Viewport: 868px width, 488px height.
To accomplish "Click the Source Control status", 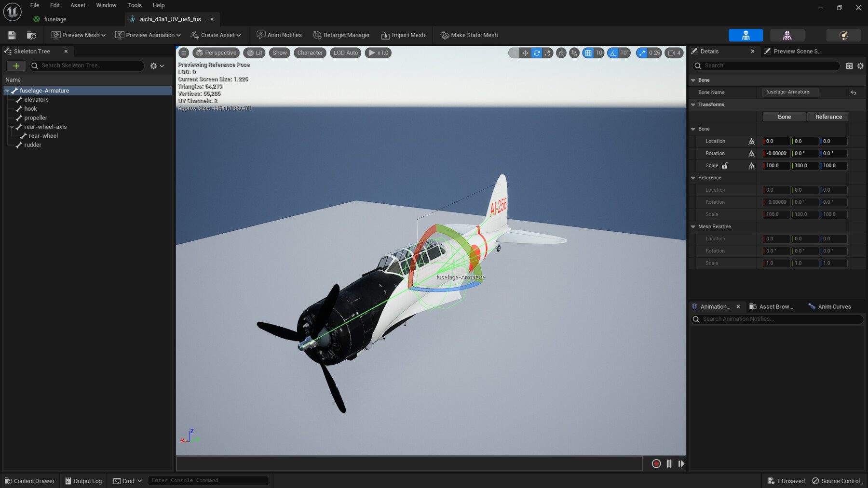I will [x=837, y=481].
